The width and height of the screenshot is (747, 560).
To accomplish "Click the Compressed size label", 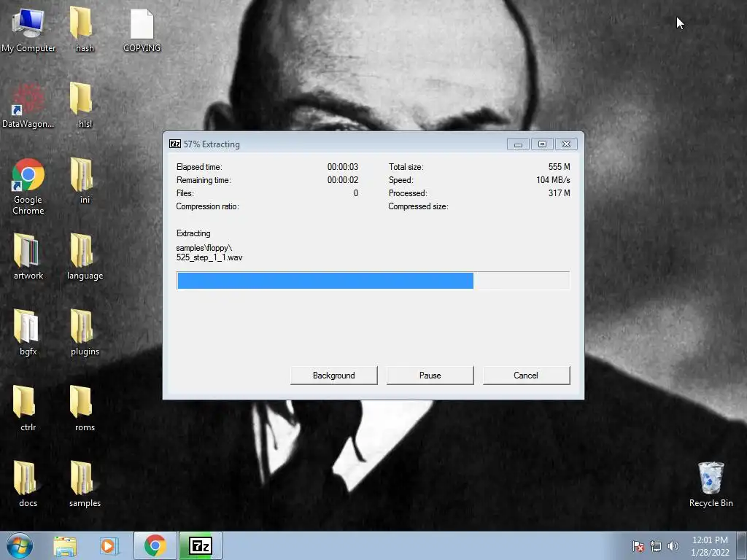I will coord(418,206).
